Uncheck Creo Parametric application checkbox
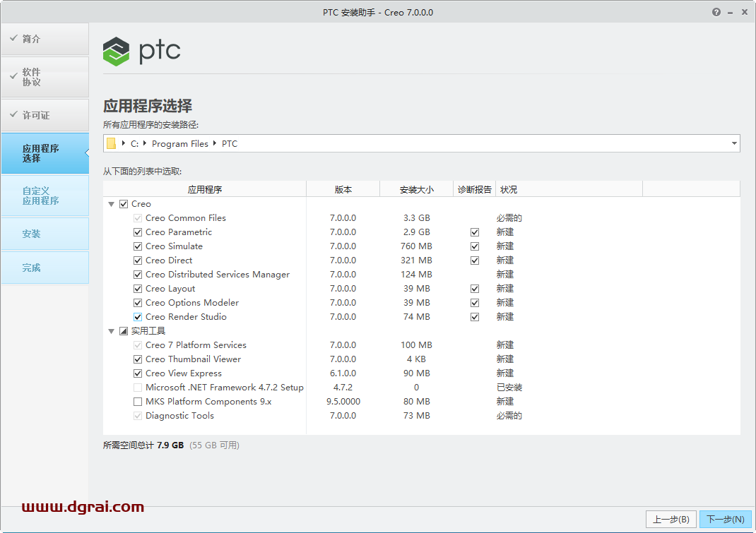The height and width of the screenshot is (533, 756). (138, 232)
